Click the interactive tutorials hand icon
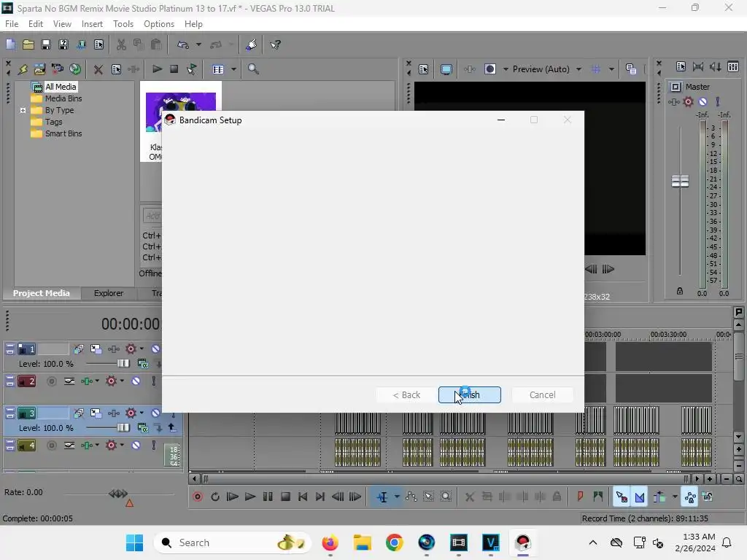Screen dimensions: 747x560 click(251, 44)
